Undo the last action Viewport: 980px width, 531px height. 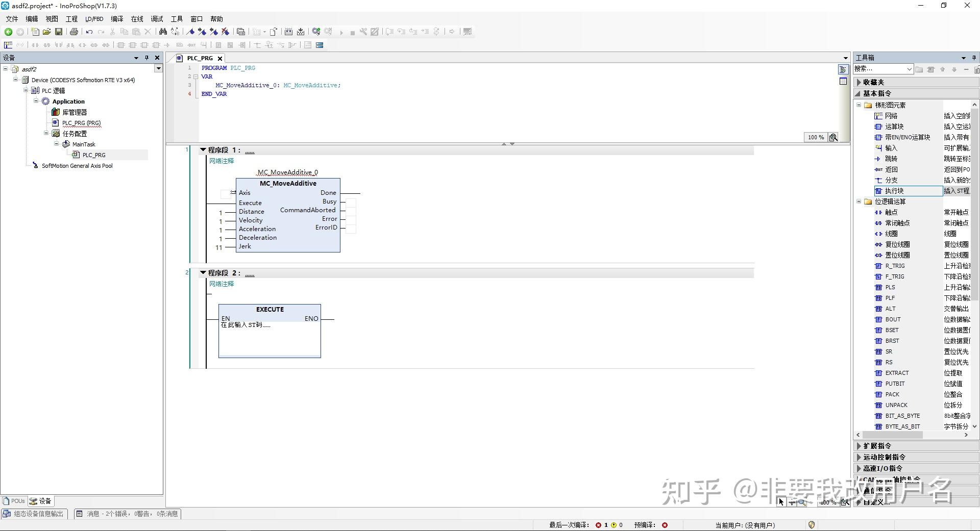coord(89,32)
